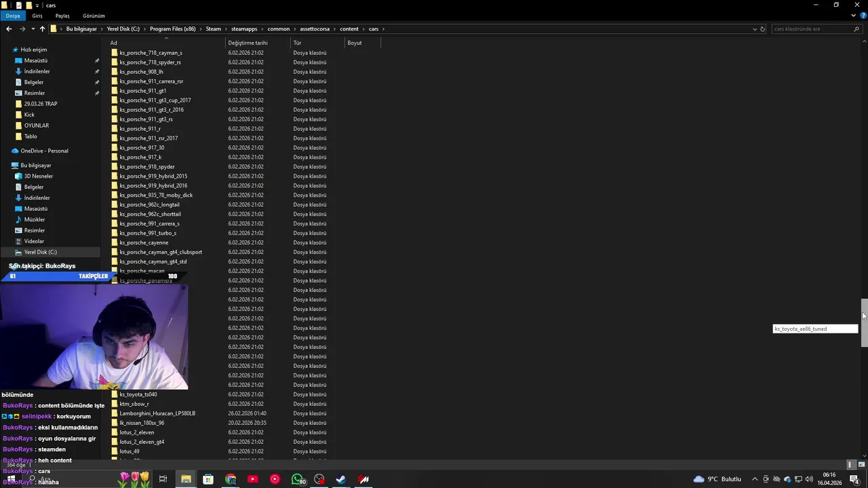This screenshot has height=488, width=868.
Task: Click the Forward navigation arrow
Action: tap(22, 29)
